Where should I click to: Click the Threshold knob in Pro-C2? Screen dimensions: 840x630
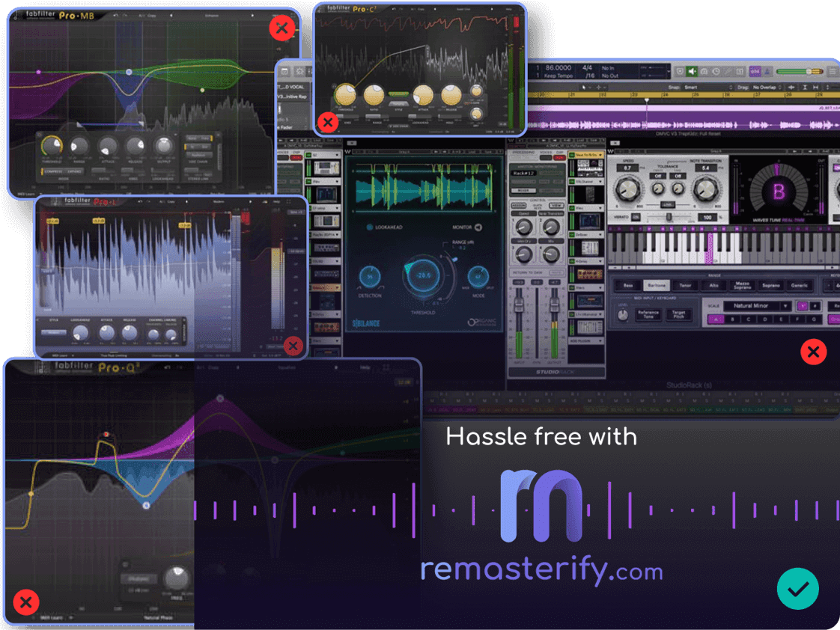(346, 95)
